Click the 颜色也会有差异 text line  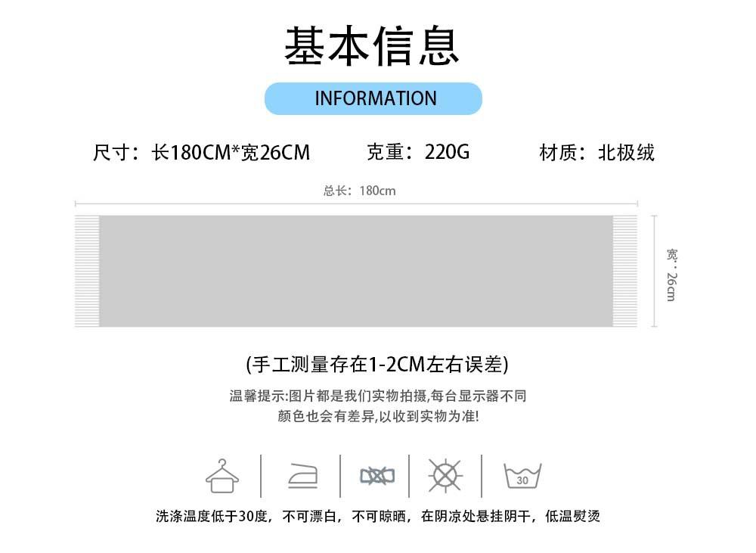(377, 416)
